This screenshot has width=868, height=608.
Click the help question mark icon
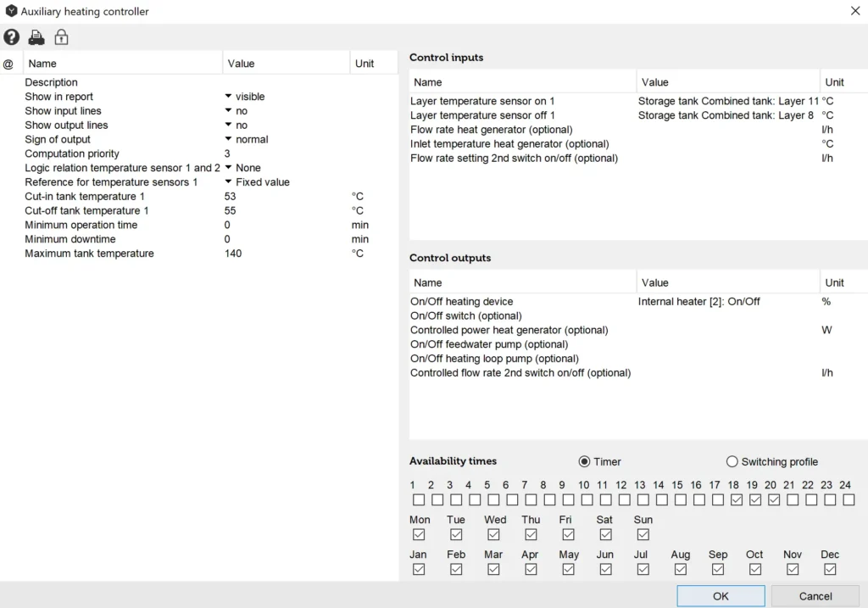(x=11, y=37)
